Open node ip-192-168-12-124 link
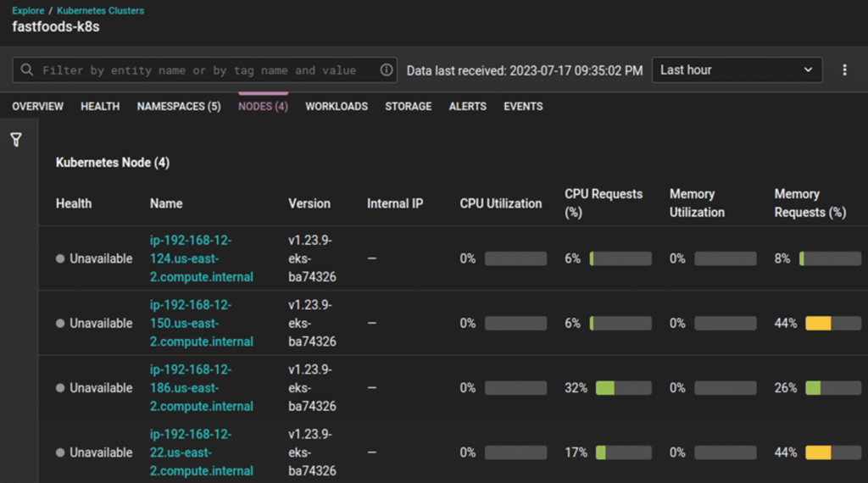The width and height of the screenshot is (868, 483). coord(202,258)
